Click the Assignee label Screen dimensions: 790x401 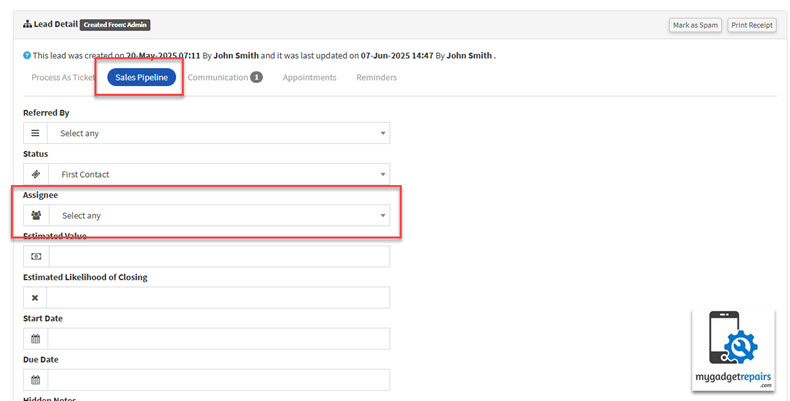pos(40,195)
